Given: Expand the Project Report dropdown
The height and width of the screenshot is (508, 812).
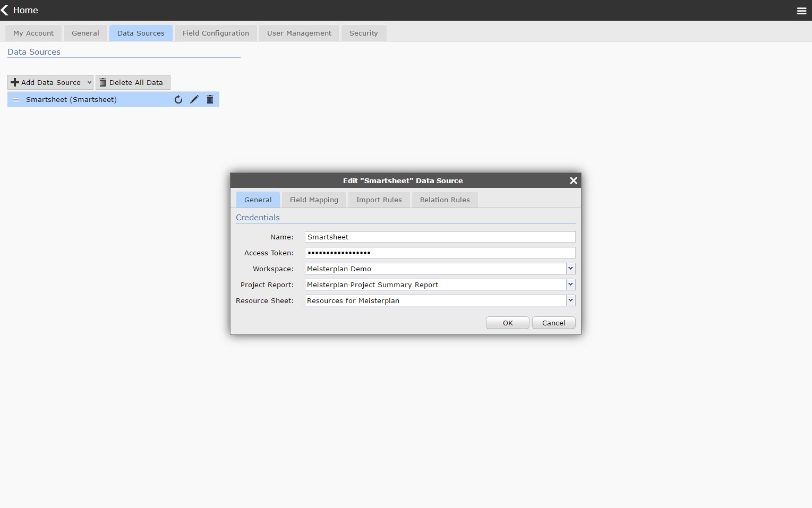Looking at the screenshot, I should point(570,285).
